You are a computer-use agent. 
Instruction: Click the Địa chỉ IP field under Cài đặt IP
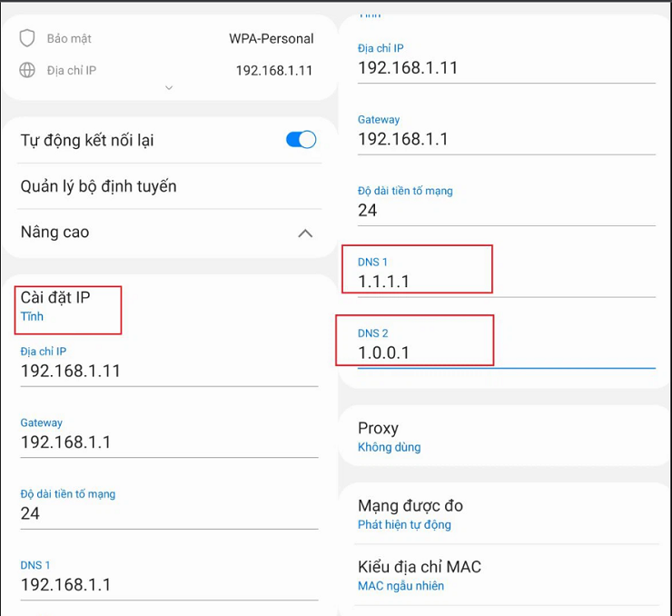click(168, 371)
